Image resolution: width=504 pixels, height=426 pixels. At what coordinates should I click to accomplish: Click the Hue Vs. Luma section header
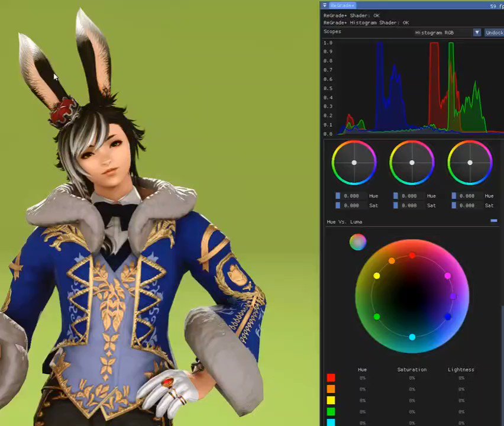344,222
